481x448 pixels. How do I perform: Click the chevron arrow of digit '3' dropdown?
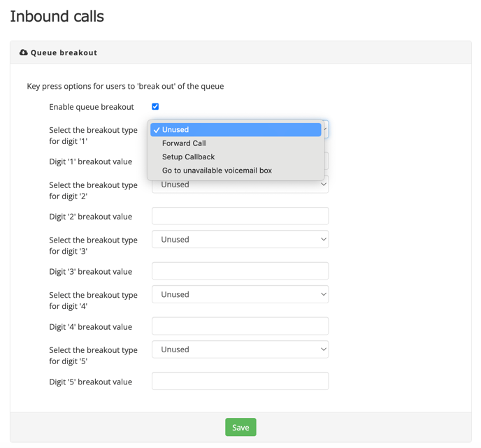pyautogui.click(x=323, y=239)
